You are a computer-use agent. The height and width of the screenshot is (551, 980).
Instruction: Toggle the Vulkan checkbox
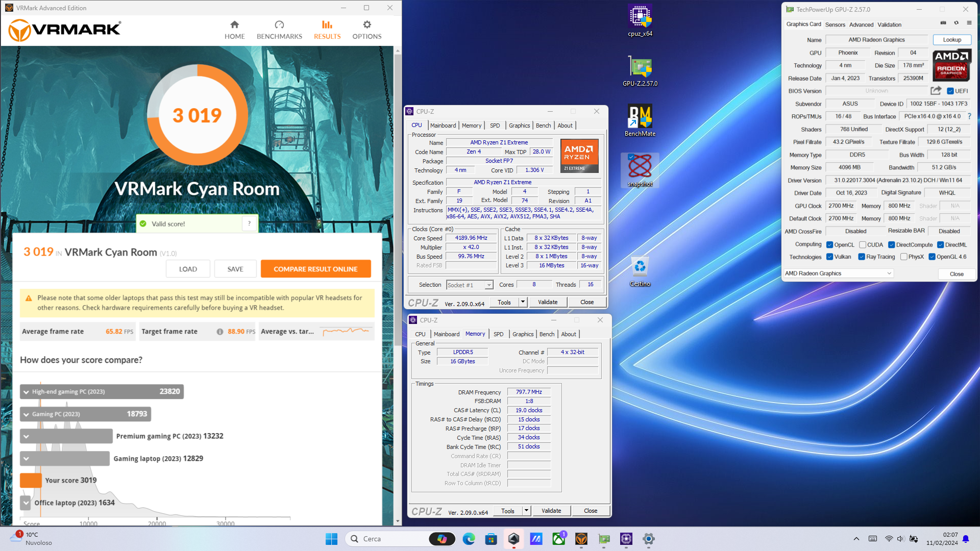click(830, 257)
